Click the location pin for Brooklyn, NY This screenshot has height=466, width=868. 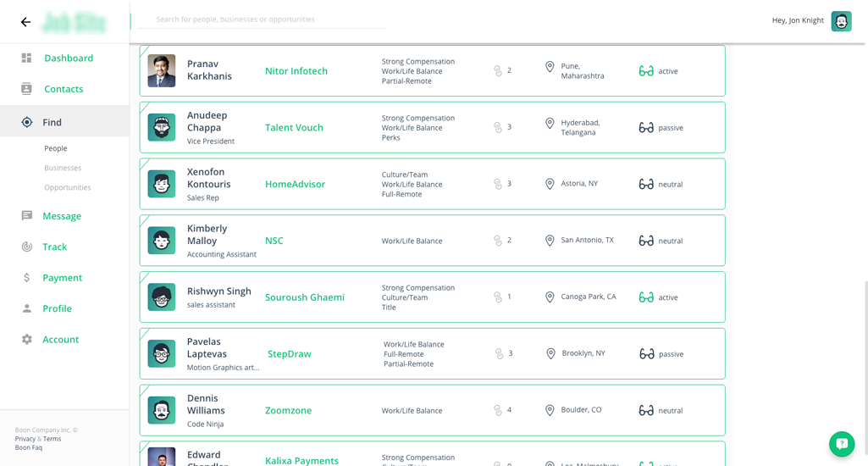550,353
